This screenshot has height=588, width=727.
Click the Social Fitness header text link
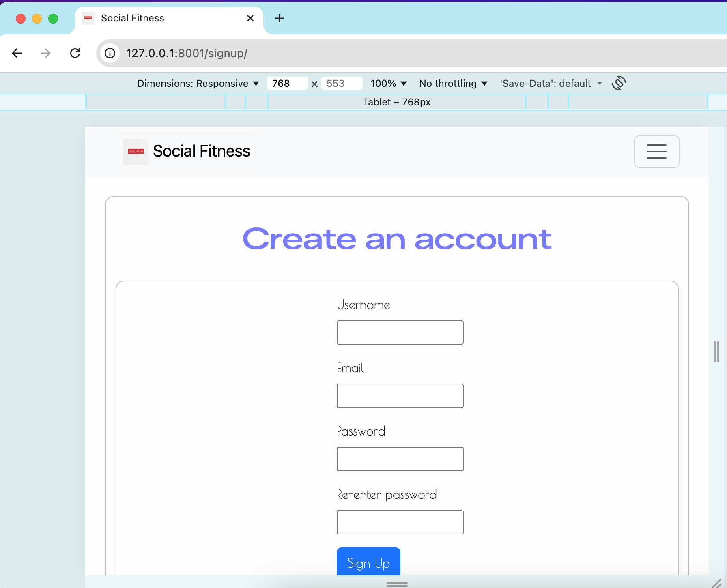click(201, 151)
